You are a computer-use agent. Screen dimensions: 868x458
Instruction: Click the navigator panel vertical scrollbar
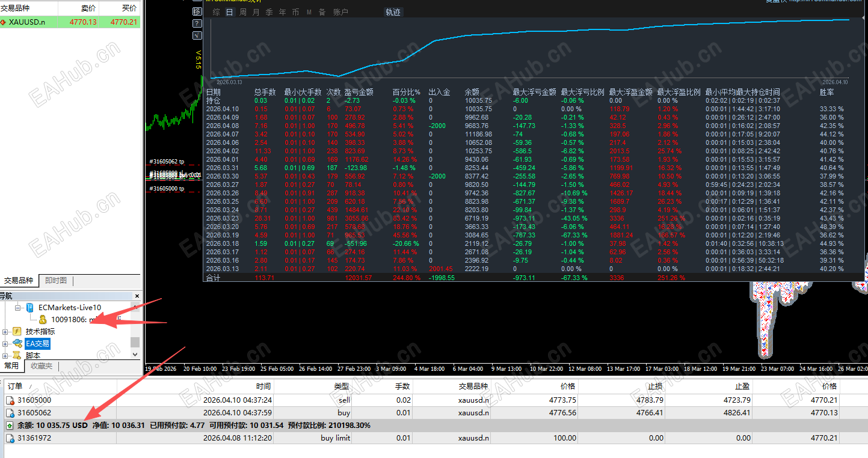click(135, 342)
